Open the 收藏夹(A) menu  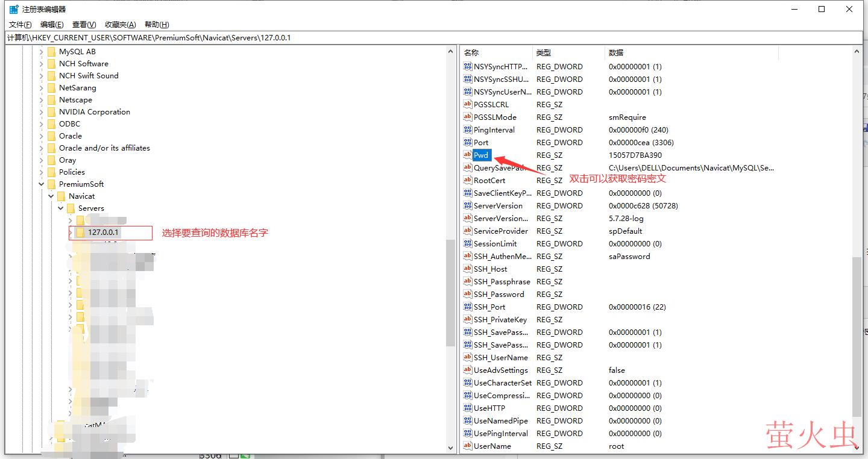(x=120, y=25)
